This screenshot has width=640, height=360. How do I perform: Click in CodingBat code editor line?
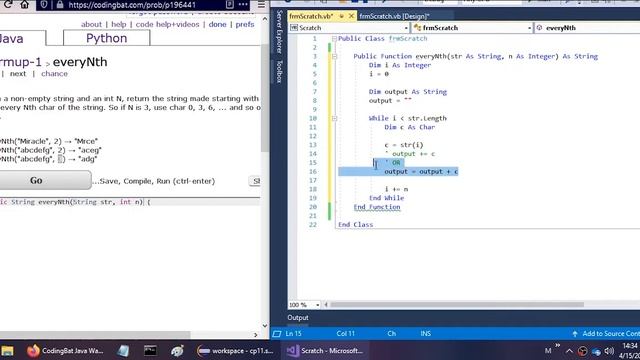(130, 202)
